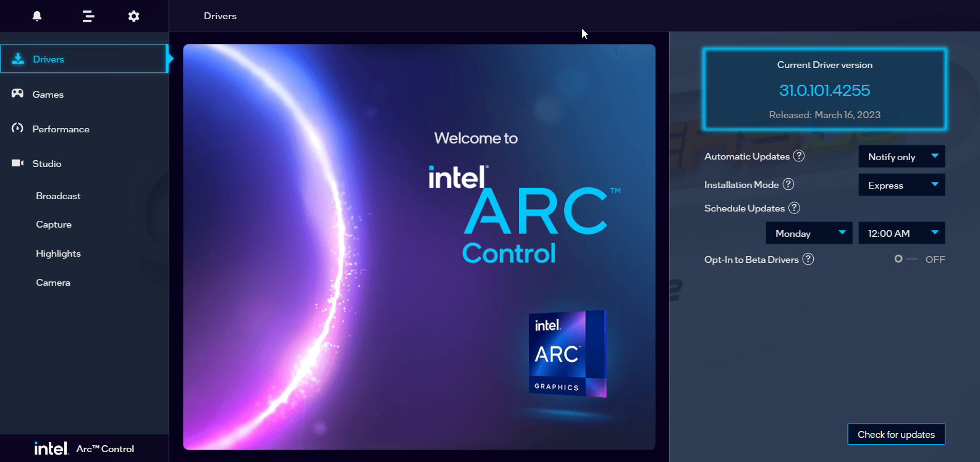The height and width of the screenshot is (462, 980).
Task: Show help for Installation Mode
Action: click(788, 184)
